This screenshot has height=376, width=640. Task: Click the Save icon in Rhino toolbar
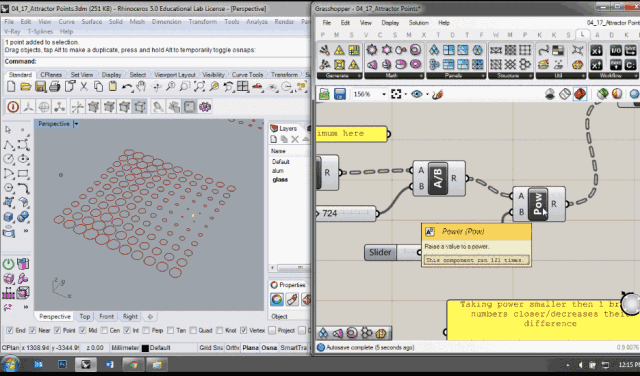tap(40, 87)
